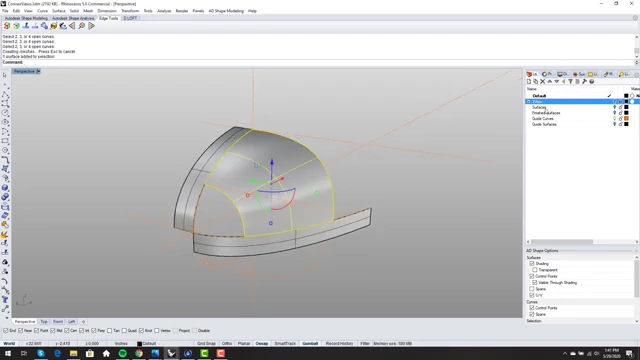Switch to Autodesk Shape Modeling toolbar tab
Viewport: 640px width, 360px height.
pyautogui.click(x=26, y=18)
